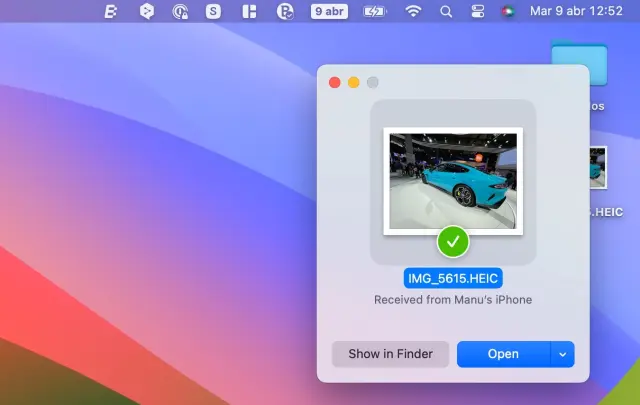Click the date and time clock
Viewport: 640px width, 405px height.
[584, 11]
